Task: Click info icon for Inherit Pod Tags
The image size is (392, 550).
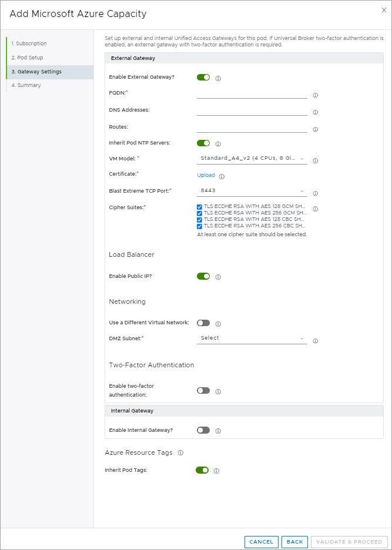Action: point(216,471)
